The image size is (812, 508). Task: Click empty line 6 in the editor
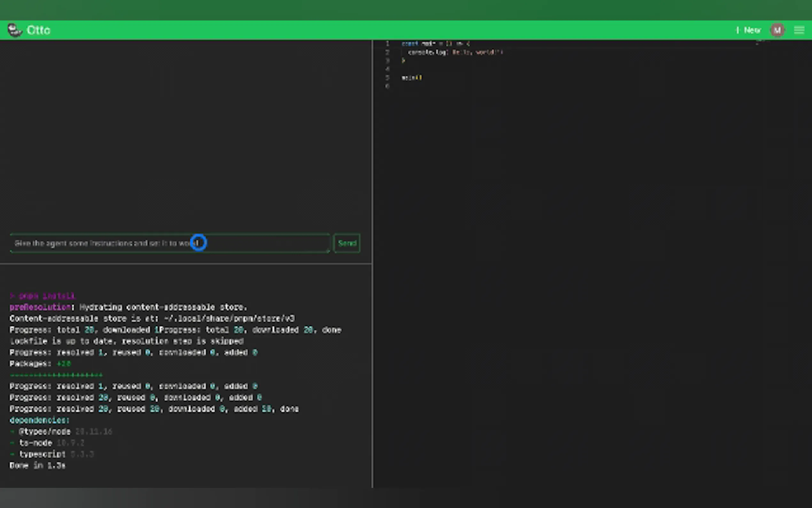click(x=436, y=86)
